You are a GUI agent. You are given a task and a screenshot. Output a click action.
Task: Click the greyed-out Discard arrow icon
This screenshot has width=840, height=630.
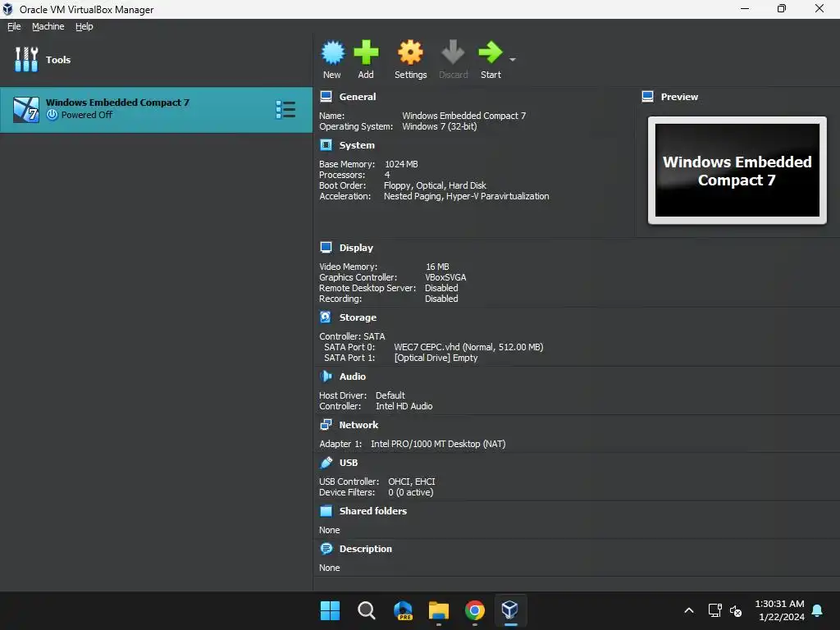[x=453, y=52]
